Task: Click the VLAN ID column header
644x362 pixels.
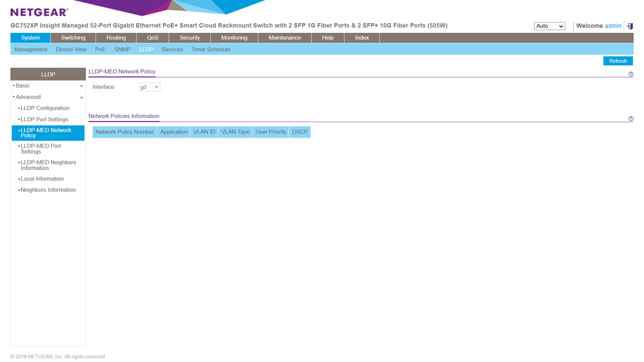Action: 204,132
